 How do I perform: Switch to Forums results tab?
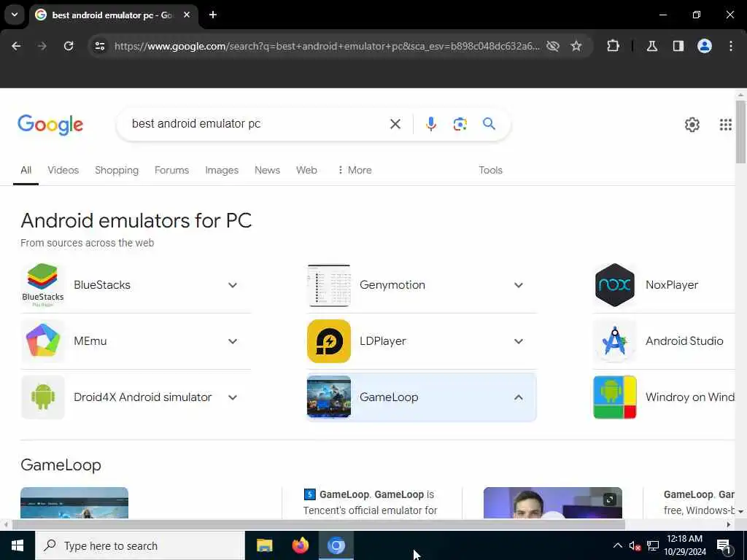[x=172, y=170]
